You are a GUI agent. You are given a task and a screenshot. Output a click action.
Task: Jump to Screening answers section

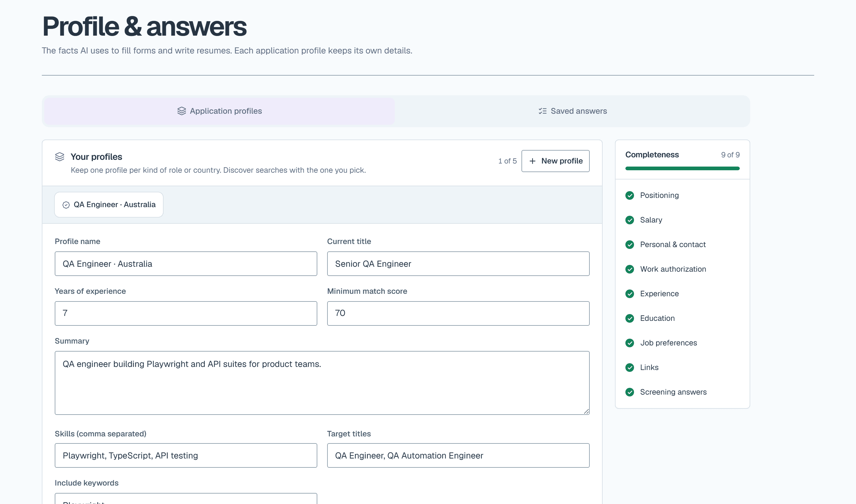pyautogui.click(x=682, y=392)
